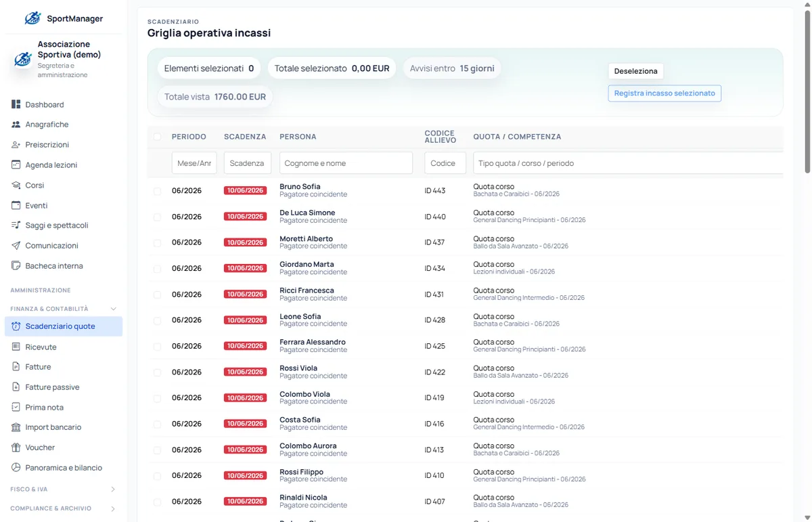
Task: Open Panoramica e bilancio chart icon
Action: (x=16, y=468)
